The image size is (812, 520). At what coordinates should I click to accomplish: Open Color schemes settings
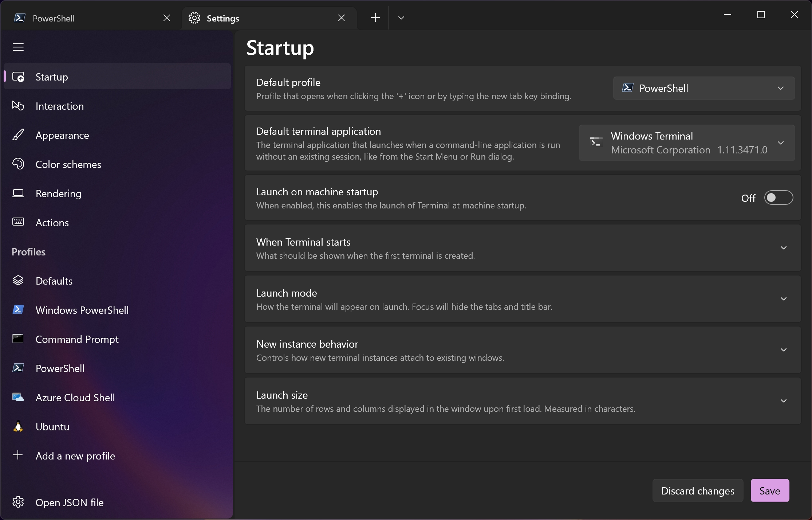click(x=68, y=164)
